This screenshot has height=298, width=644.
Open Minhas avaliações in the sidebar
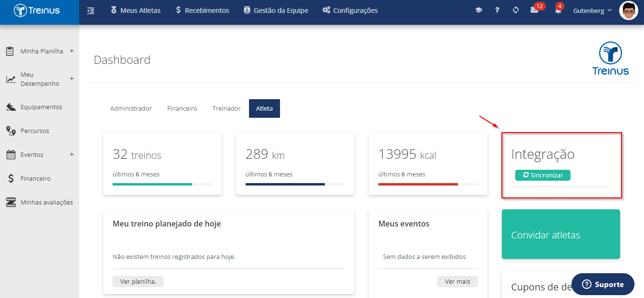pyautogui.click(x=47, y=203)
